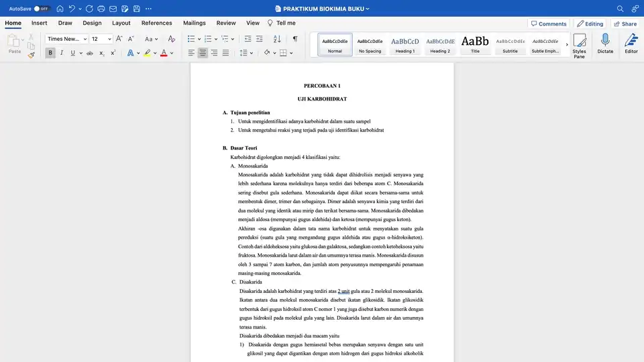Open document title PRAKTIKUM BIOKIMIA BUKU dropdown
Screen dimensions: 644x362
pos(323,9)
